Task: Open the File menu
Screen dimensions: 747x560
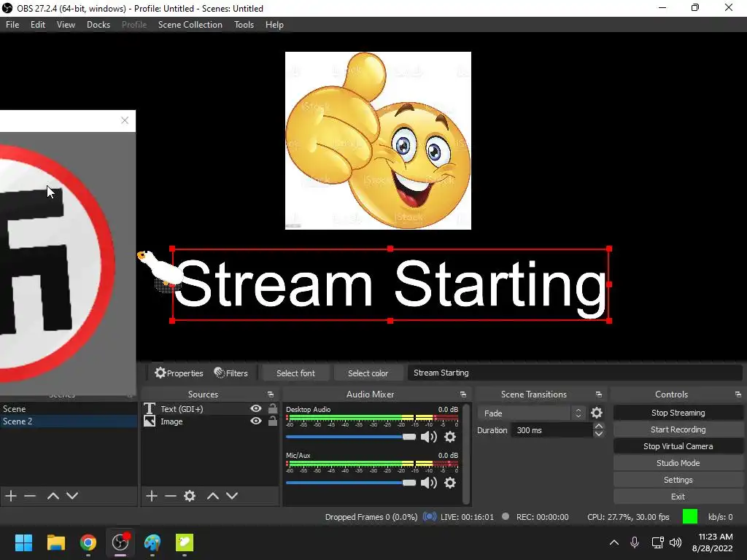Action: tap(12, 25)
